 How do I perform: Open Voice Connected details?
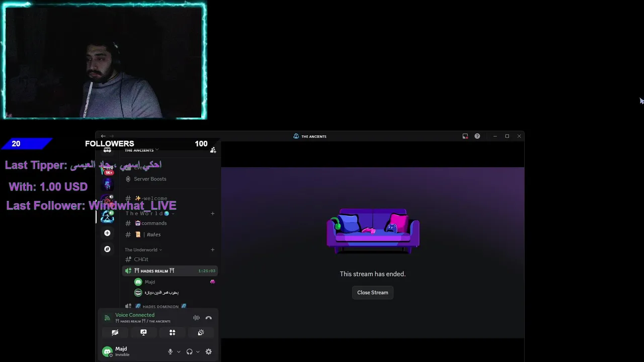pos(134,315)
